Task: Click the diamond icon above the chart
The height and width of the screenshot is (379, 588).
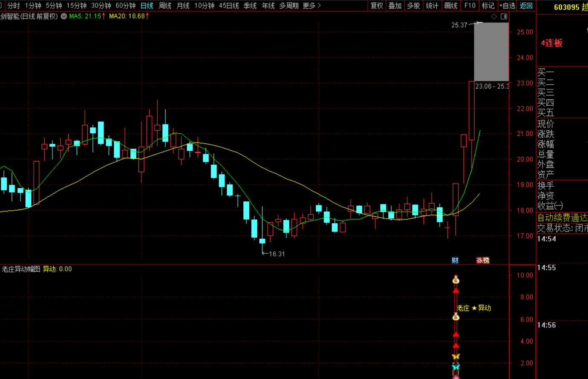Action: click(494, 17)
